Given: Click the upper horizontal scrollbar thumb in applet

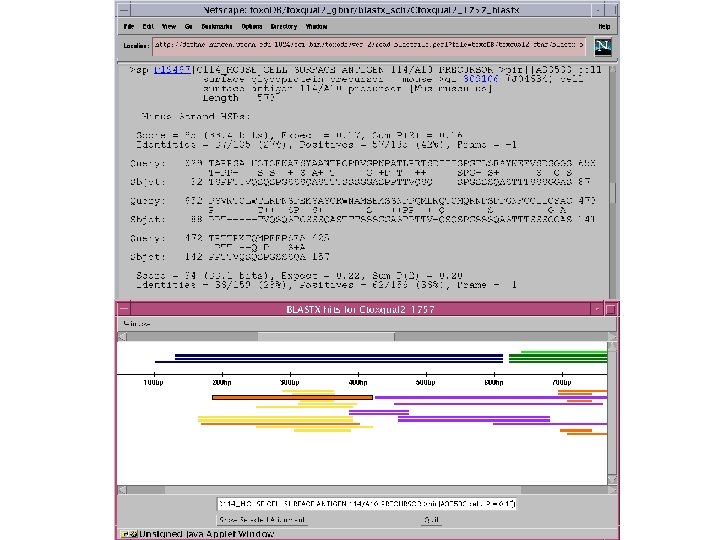Looking at the screenshot, I should pyautogui.click(x=326, y=337).
